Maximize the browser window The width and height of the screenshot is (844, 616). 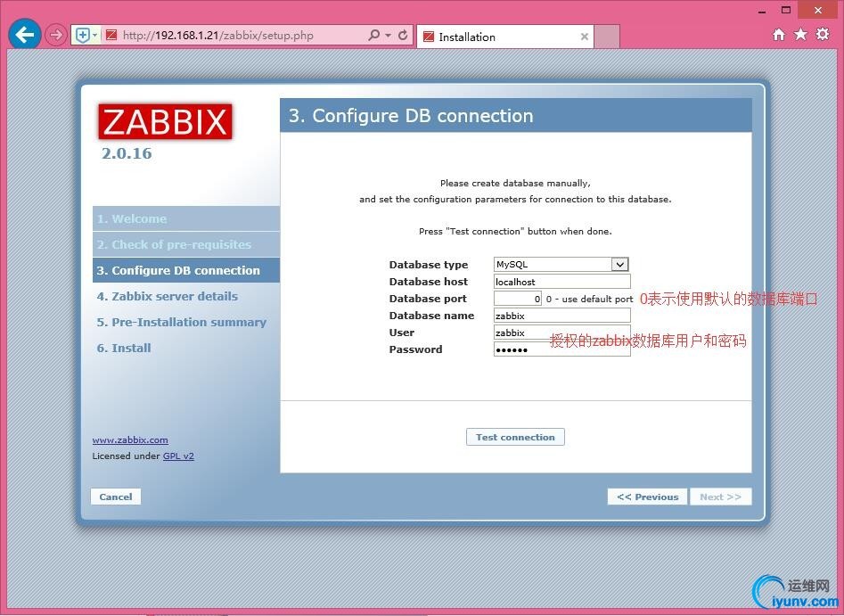click(x=786, y=10)
